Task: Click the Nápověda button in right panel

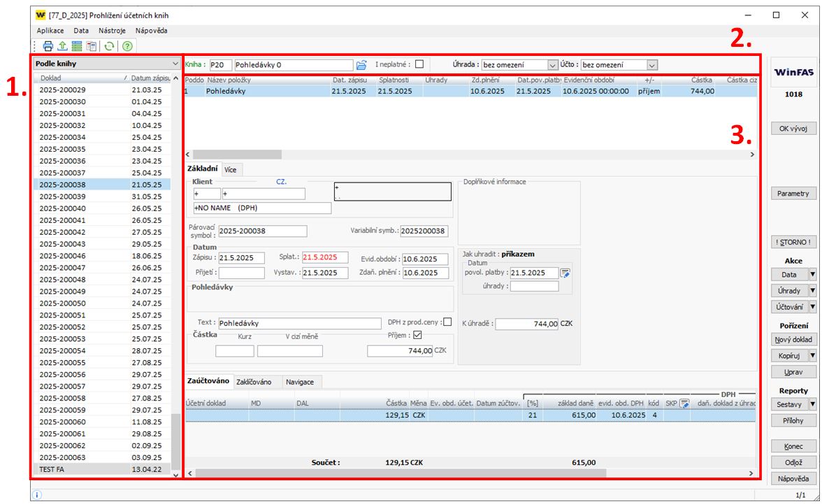Action: [x=793, y=479]
